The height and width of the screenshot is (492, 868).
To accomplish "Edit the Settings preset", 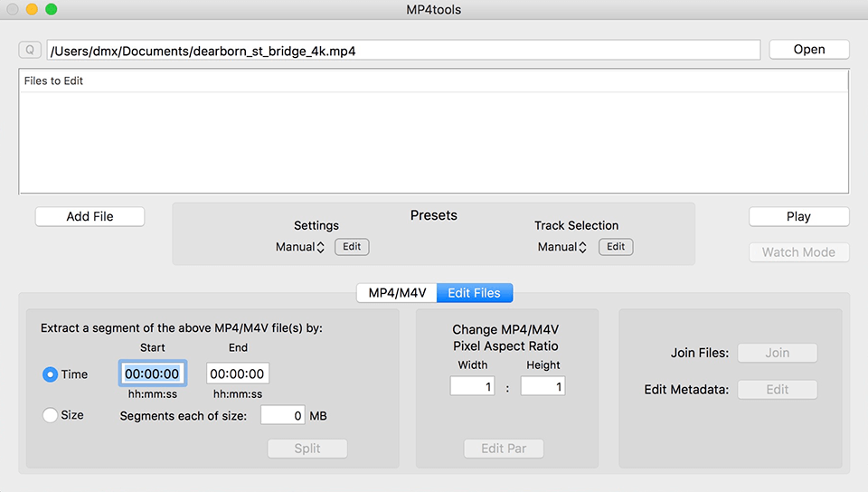I will pos(352,247).
